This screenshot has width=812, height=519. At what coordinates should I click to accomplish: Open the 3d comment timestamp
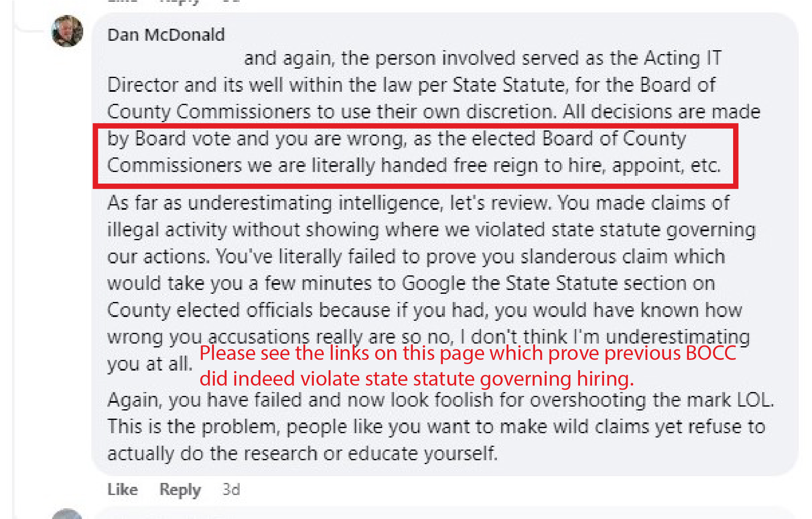(231, 489)
